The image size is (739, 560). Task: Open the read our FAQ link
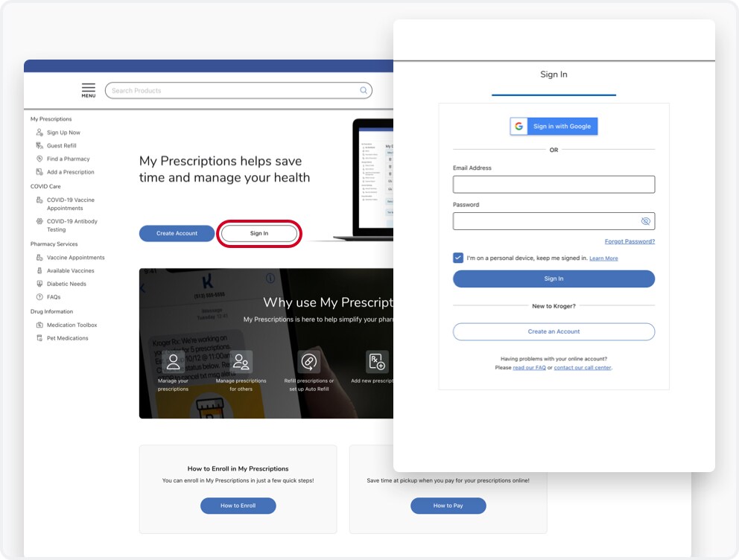pyautogui.click(x=529, y=367)
